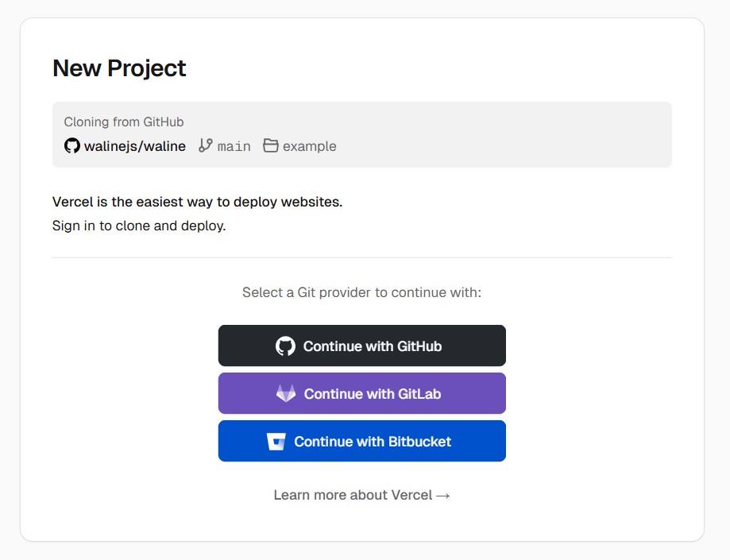Click the New Project heading
Screen dimensions: 730x560
coord(118,68)
